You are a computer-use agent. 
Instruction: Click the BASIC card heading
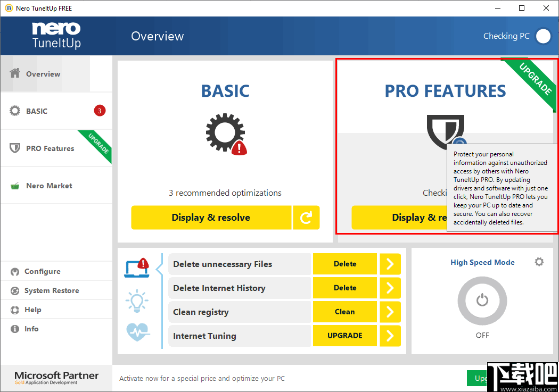click(225, 91)
